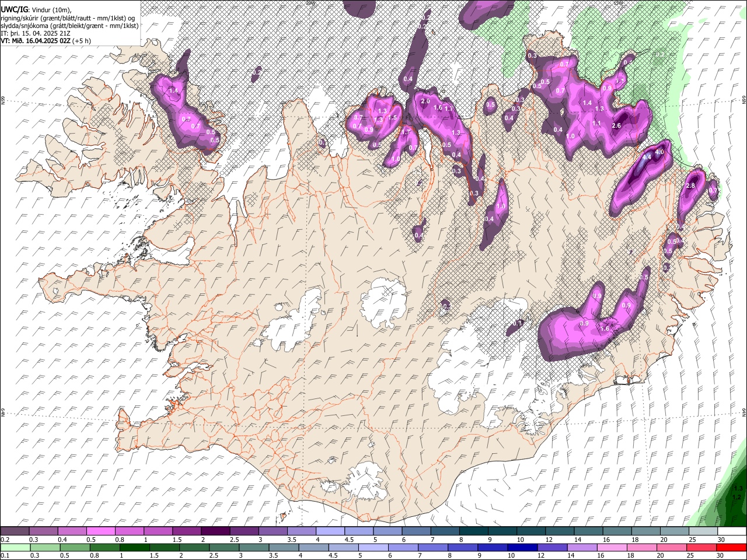
Task: Click the '1.1' snowfall value on the map
Action: (596, 123)
